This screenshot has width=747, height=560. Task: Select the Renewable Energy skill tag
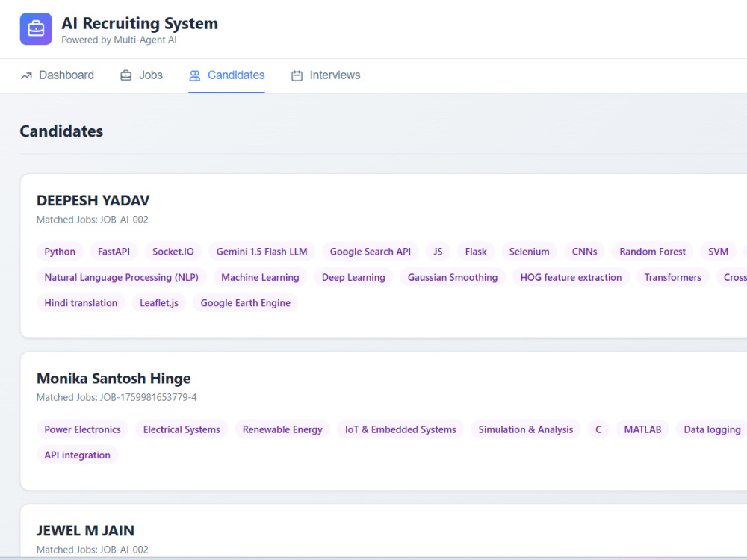tap(282, 429)
